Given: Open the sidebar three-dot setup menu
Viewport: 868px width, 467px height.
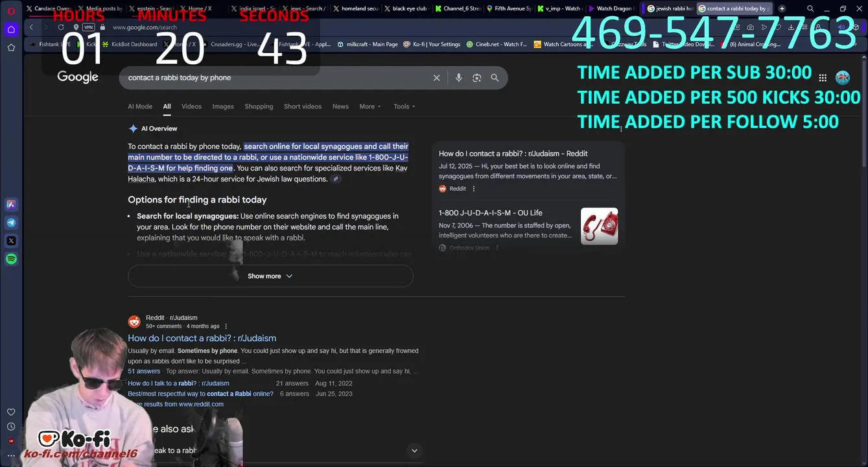Looking at the screenshot, I should tap(11, 455).
